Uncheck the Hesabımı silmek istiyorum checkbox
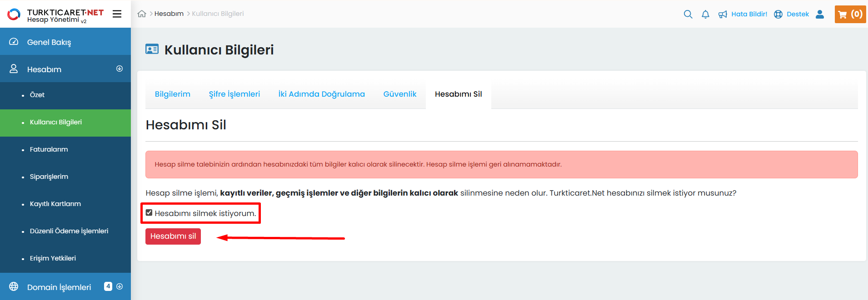 [x=149, y=213]
